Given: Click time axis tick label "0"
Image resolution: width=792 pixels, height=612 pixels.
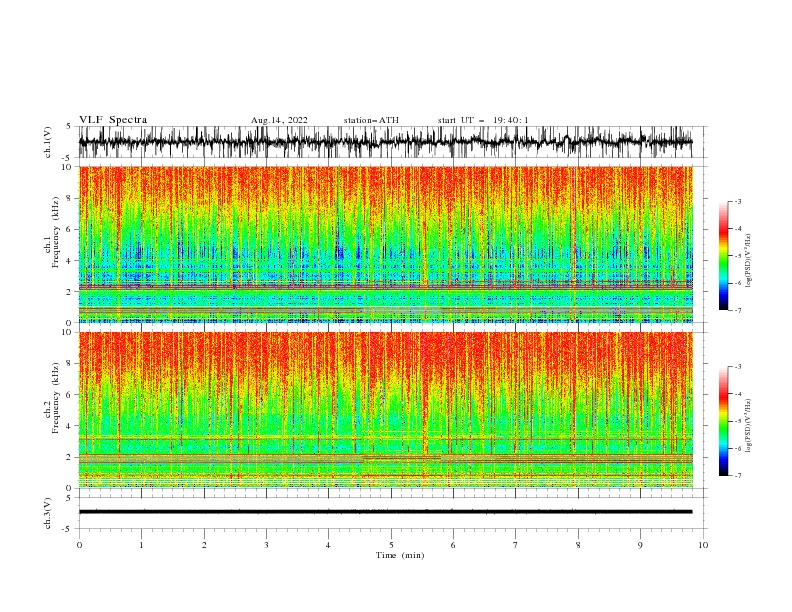Looking at the screenshot, I should [x=79, y=545].
